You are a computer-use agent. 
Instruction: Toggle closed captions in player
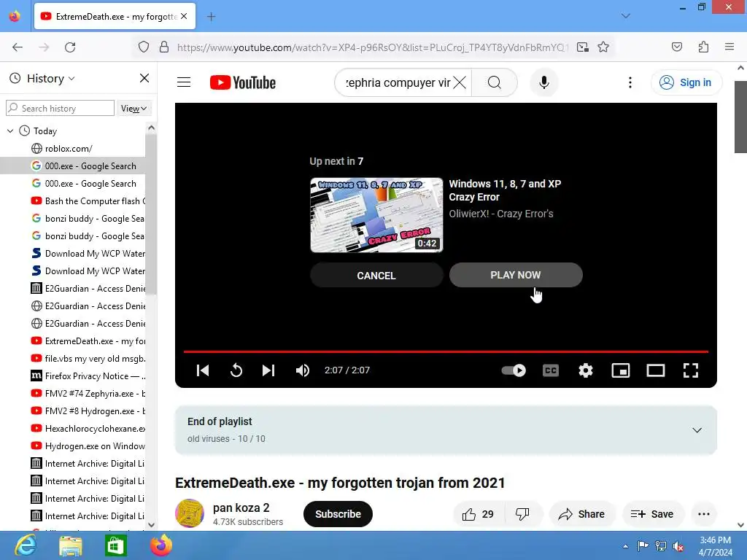[550, 370]
